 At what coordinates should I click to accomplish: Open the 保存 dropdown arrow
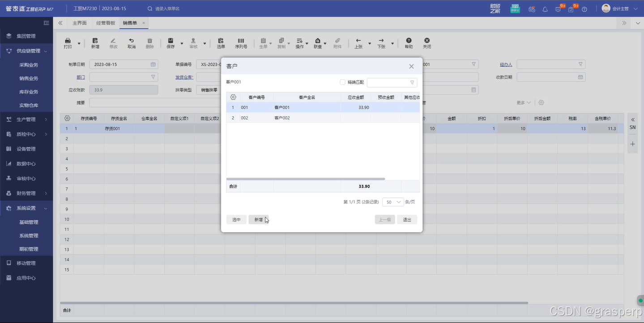pyautogui.click(x=182, y=43)
